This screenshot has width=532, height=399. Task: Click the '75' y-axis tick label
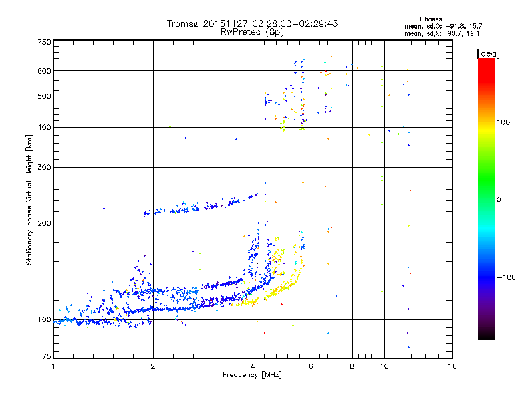click(47, 356)
